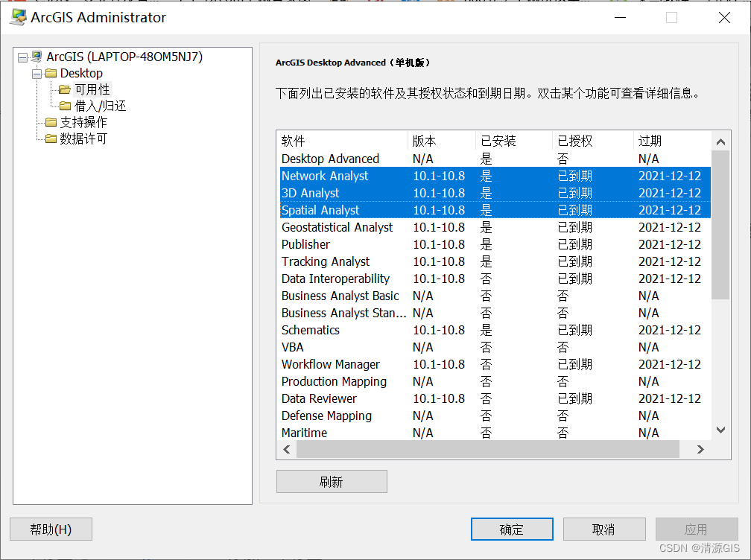This screenshot has height=560, width=751.
Task: Select the Publisher row
Action: click(494, 244)
